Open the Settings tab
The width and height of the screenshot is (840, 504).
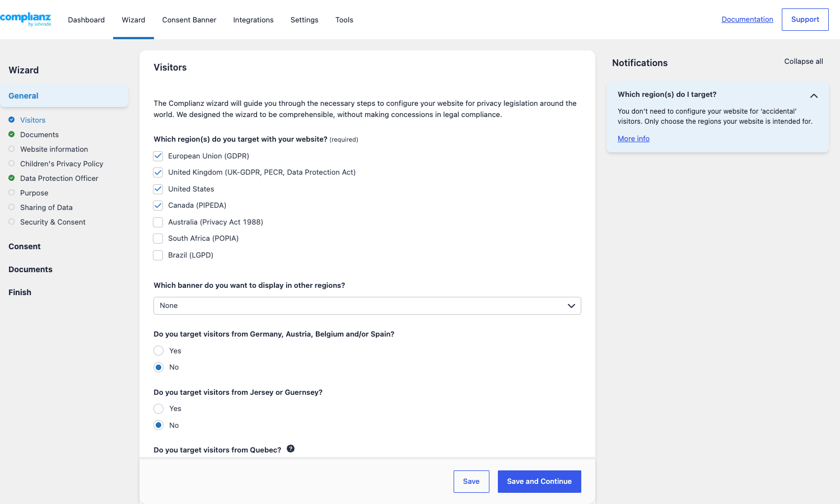pos(305,20)
